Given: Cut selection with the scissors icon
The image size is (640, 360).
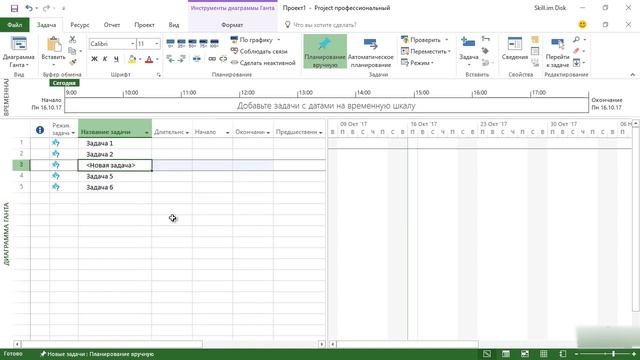Looking at the screenshot, I should pos(73,40).
